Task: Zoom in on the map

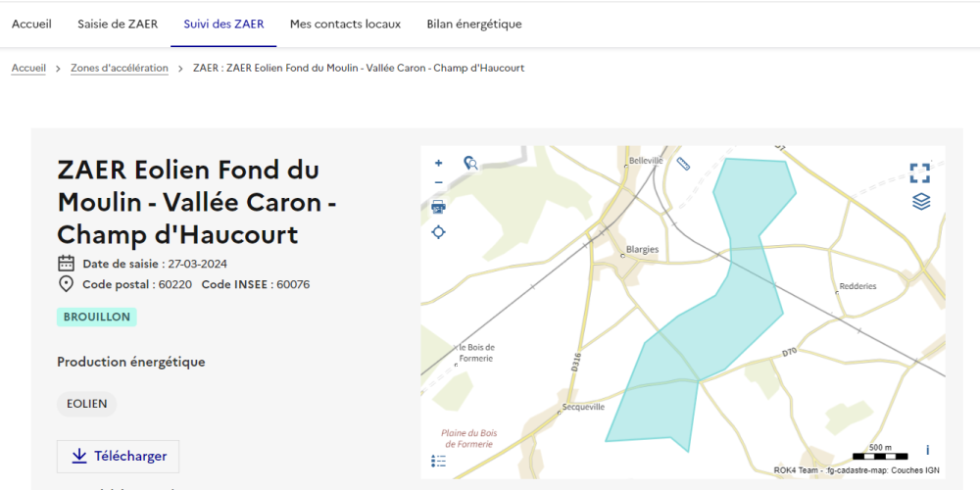Action: coord(438,164)
